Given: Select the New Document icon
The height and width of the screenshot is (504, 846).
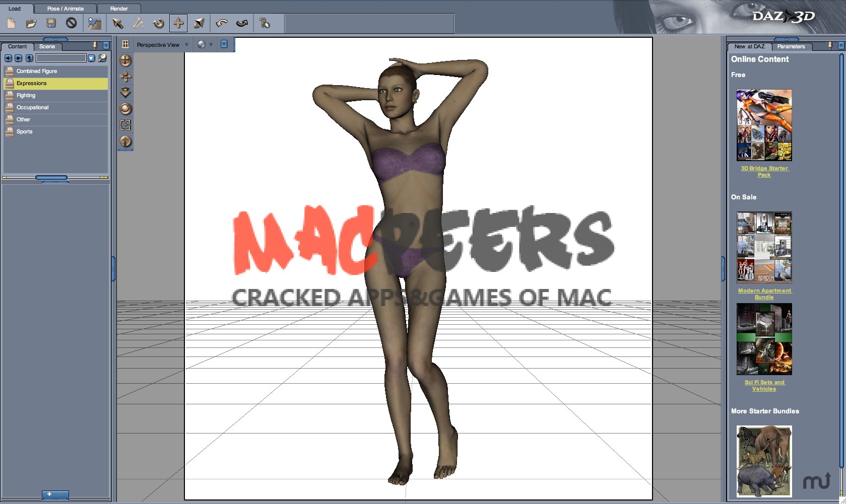Looking at the screenshot, I should point(10,23).
